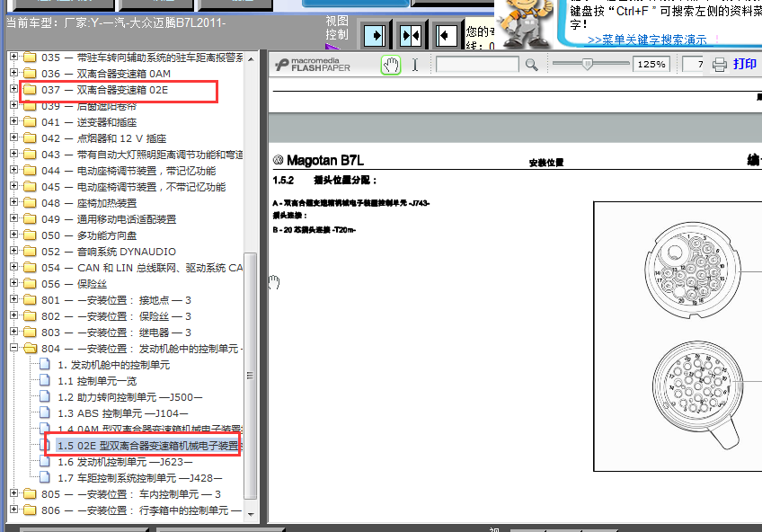762x532 pixels.
Task: Expand the 044 电动座椅带记忆功能 node
Action: pyautogui.click(x=13, y=170)
